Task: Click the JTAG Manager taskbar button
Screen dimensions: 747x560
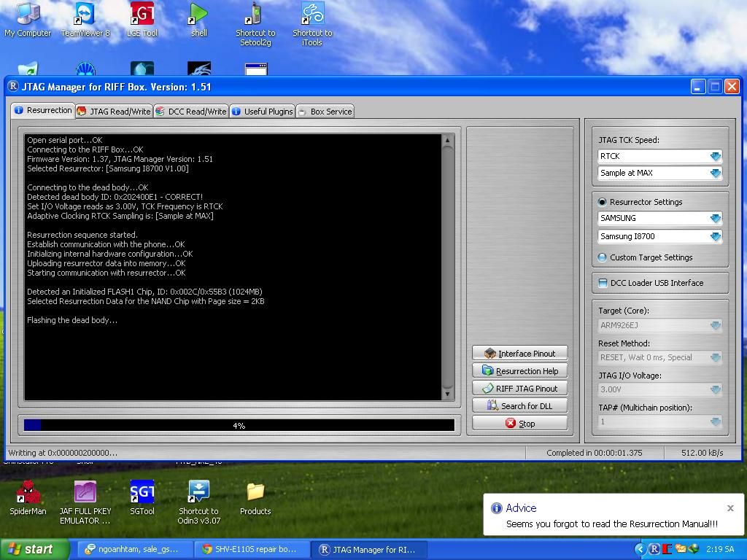Action: pos(368,550)
